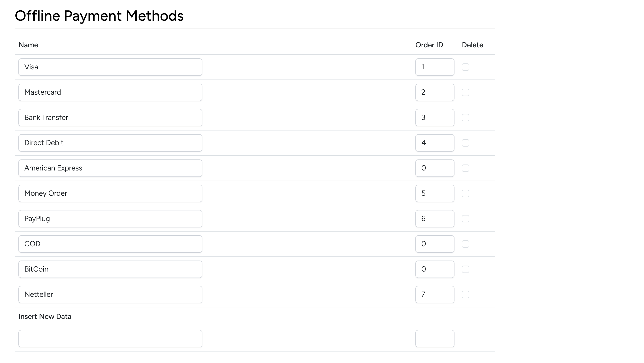The width and height of the screenshot is (644, 363).
Task: Select the BitCoin name field
Action: pos(110,269)
